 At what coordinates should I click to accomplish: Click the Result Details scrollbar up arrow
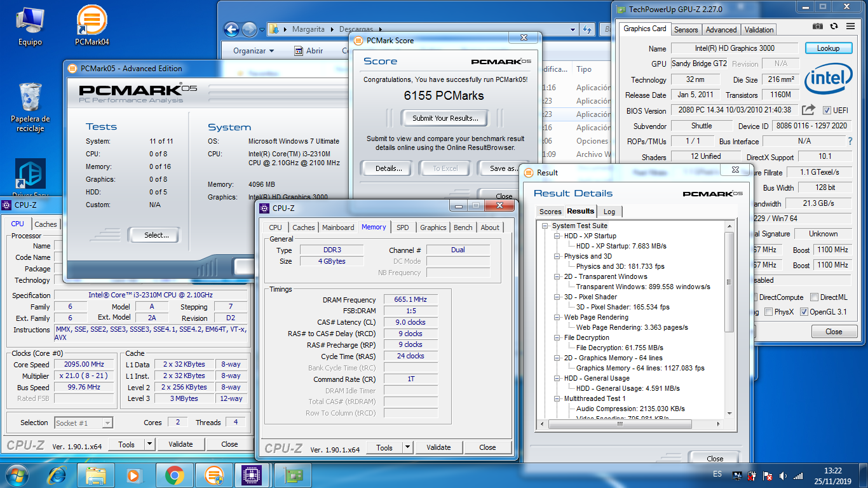point(729,225)
